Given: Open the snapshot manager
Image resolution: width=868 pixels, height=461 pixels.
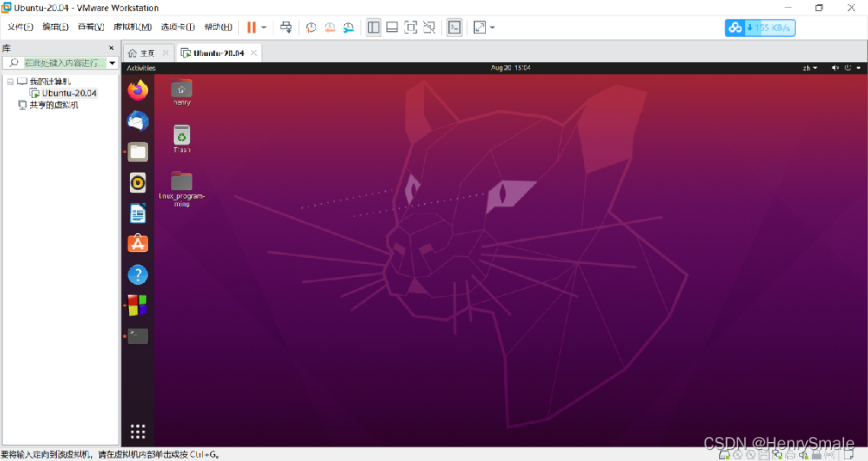Looking at the screenshot, I should [x=348, y=28].
